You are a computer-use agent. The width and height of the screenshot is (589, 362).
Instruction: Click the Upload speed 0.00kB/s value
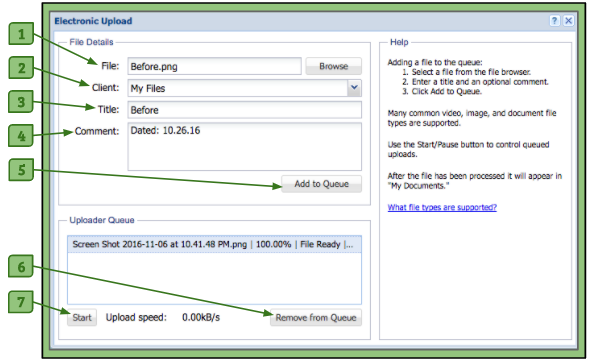coord(201,318)
